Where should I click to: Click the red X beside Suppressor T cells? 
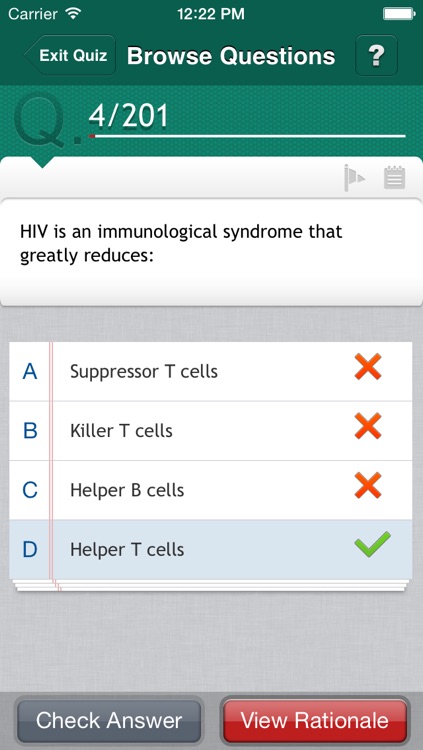(368, 367)
